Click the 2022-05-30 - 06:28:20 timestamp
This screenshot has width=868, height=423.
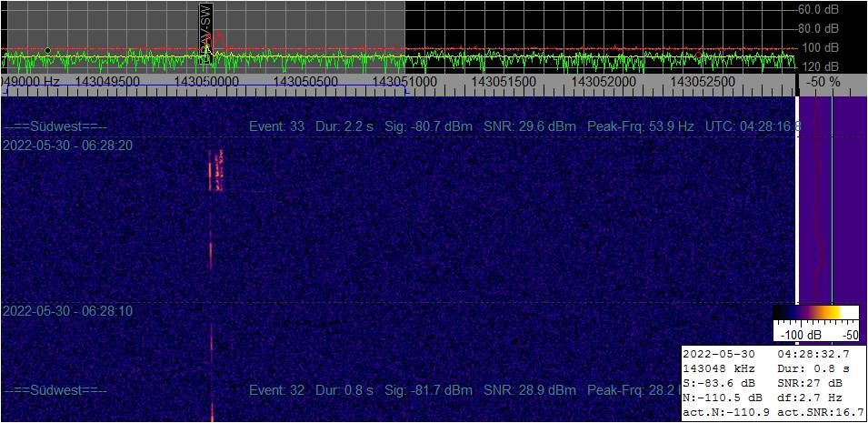[67, 146]
